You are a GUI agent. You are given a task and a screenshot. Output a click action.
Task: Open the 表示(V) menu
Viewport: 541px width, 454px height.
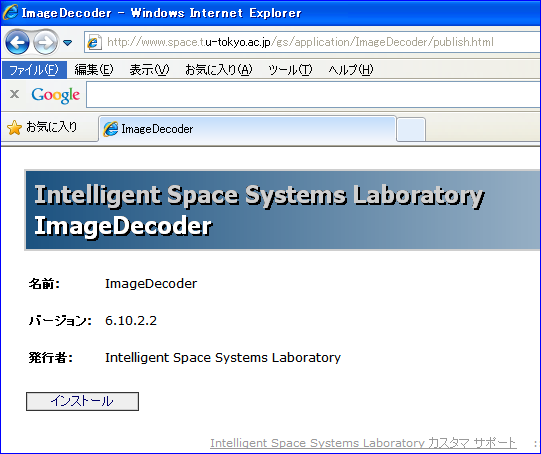[149, 70]
